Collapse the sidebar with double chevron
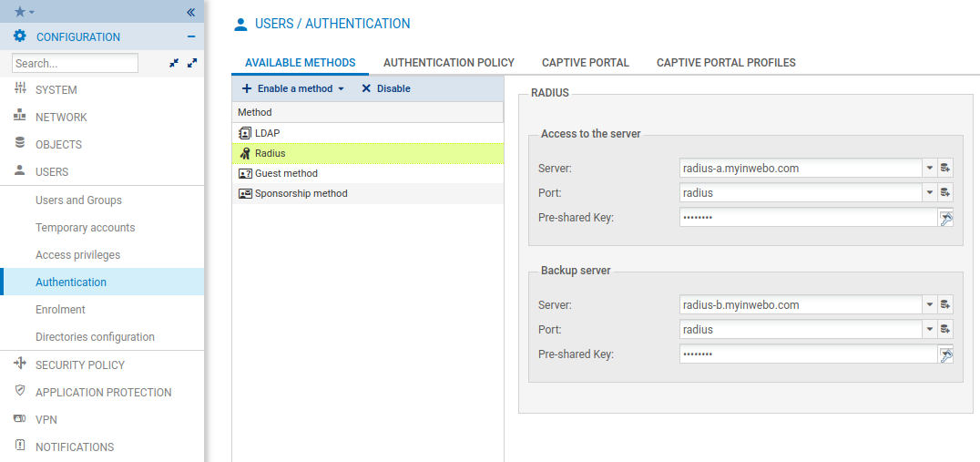The width and height of the screenshot is (980, 462). (x=191, y=12)
